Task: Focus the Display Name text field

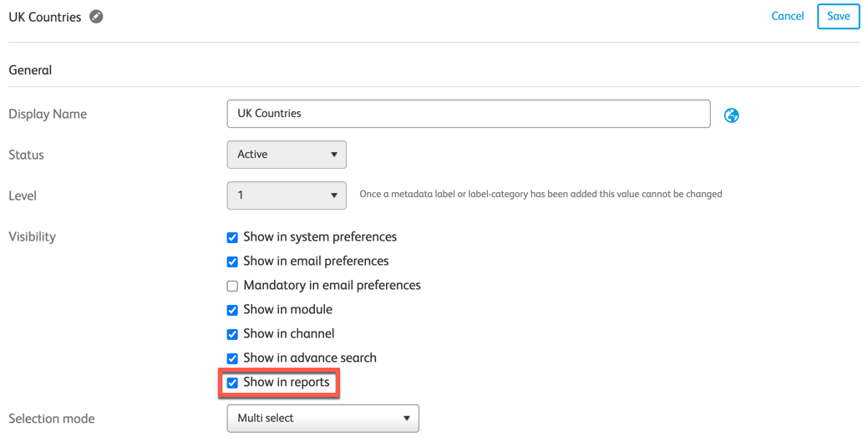Action: [x=468, y=114]
